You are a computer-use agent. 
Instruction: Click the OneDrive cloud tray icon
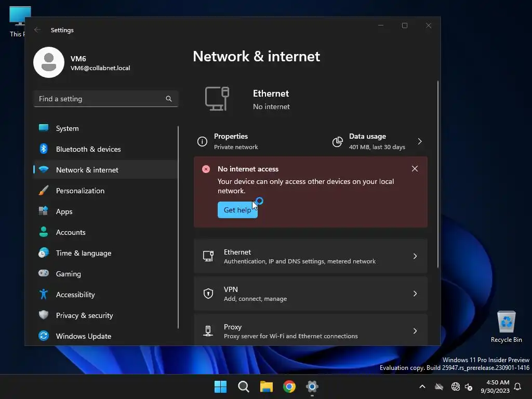[x=439, y=387]
